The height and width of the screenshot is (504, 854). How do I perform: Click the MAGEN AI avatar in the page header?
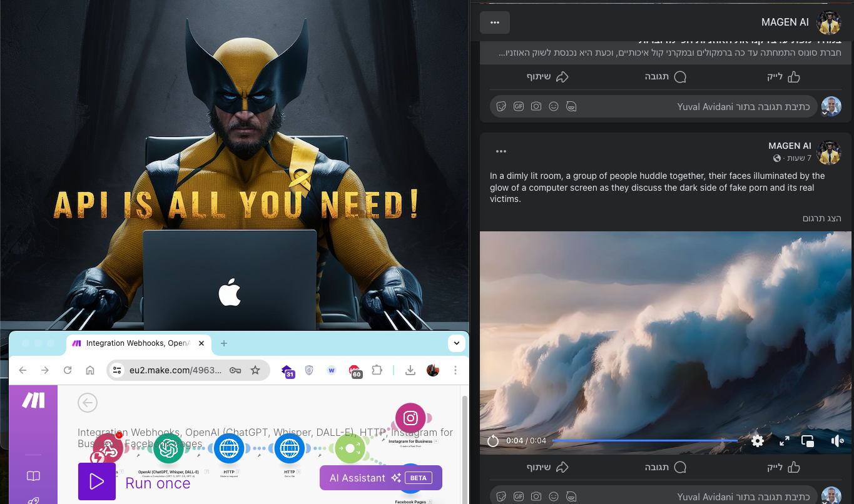coord(829,23)
